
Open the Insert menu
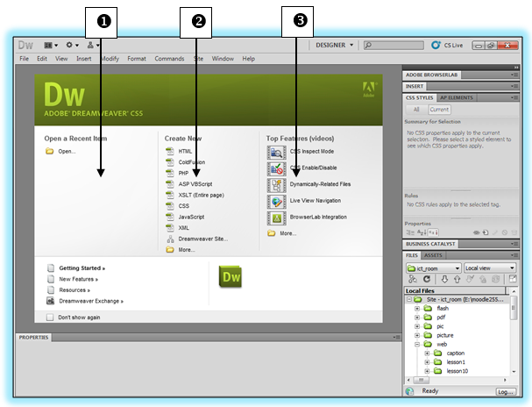coord(84,59)
